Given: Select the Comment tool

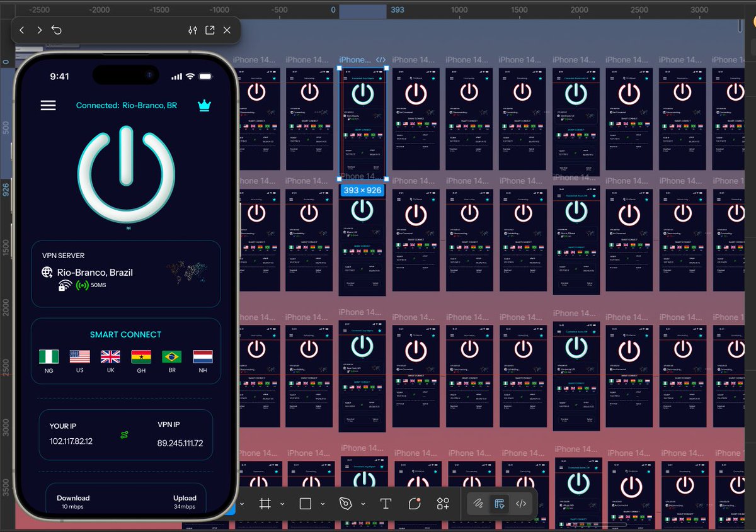Looking at the screenshot, I should (414, 504).
